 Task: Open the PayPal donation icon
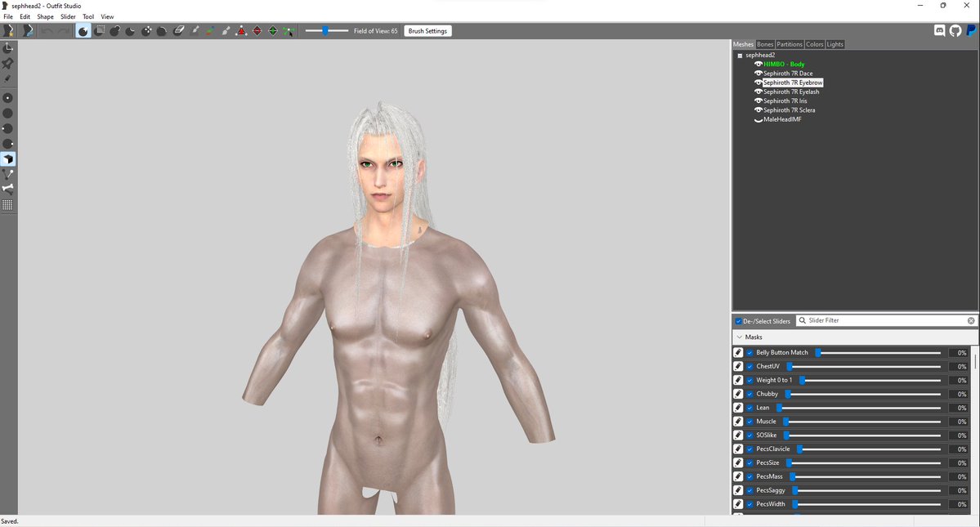pos(972,29)
